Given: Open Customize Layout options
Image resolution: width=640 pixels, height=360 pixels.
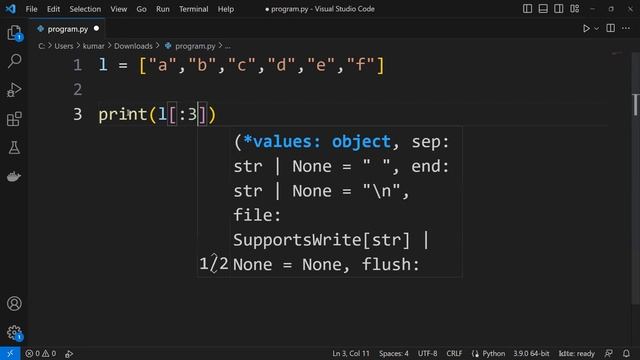Looking at the screenshot, I should coord(575,9).
